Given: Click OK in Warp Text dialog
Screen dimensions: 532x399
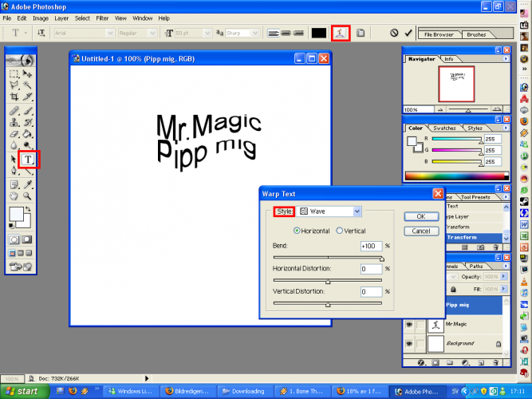Looking at the screenshot, I should click(x=420, y=216).
